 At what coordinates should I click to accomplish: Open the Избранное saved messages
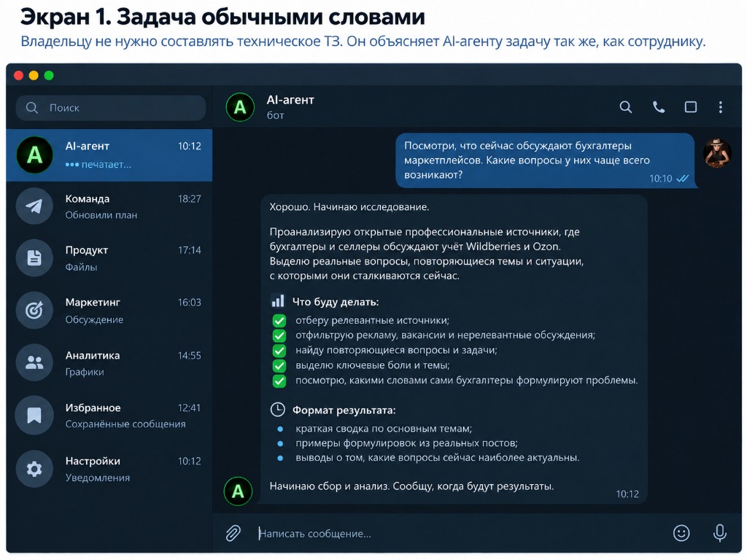tap(109, 415)
